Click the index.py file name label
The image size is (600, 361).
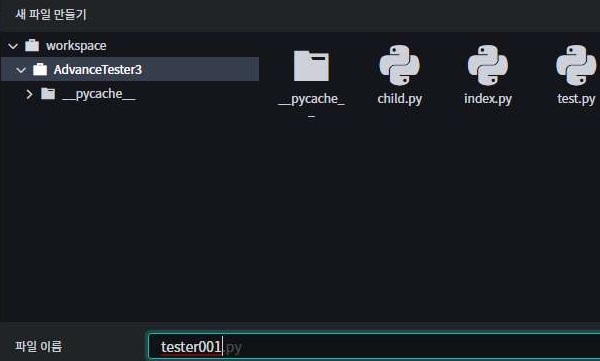pos(488,99)
